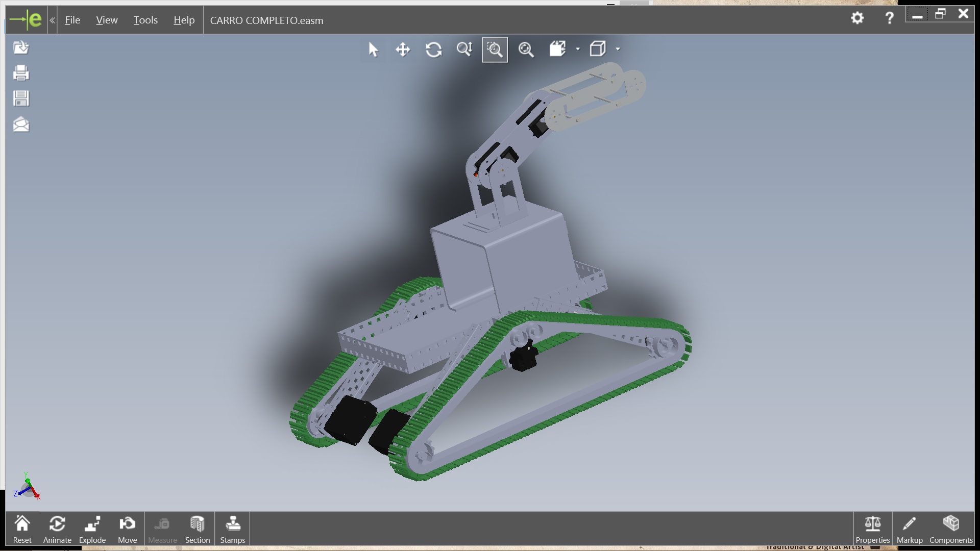Viewport: 980px width, 551px height.
Task: Open the Tools menu
Action: (145, 20)
